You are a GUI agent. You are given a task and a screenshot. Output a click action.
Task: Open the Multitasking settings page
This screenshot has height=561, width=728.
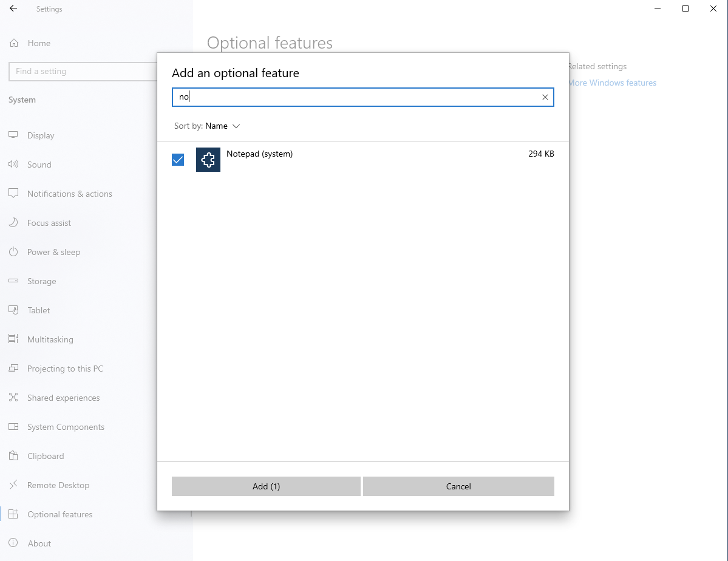click(x=50, y=339)
